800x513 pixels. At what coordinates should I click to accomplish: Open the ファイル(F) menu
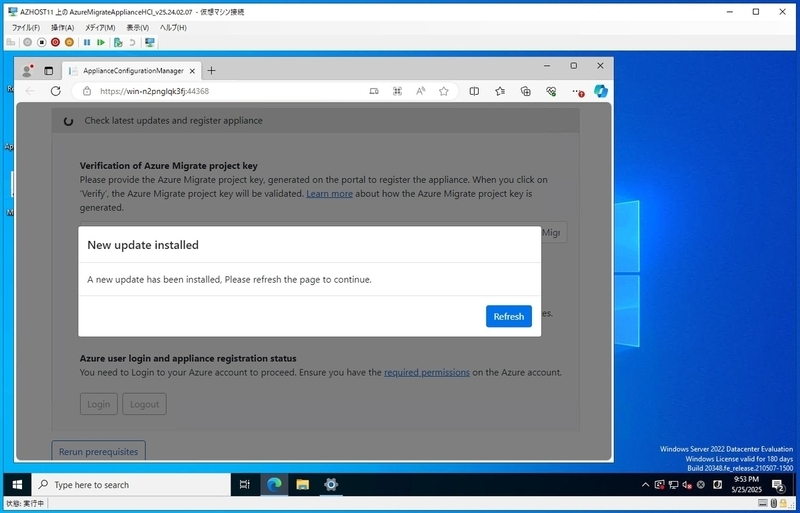26,28
